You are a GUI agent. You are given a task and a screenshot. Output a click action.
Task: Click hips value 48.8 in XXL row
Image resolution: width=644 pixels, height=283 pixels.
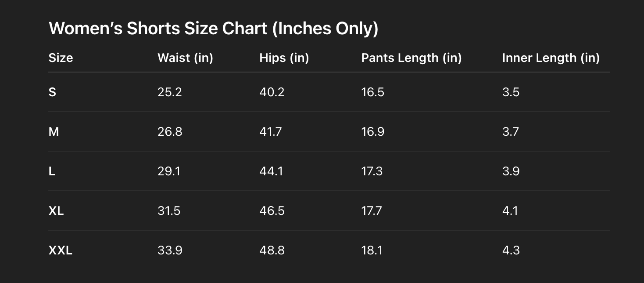click(272, 250)
